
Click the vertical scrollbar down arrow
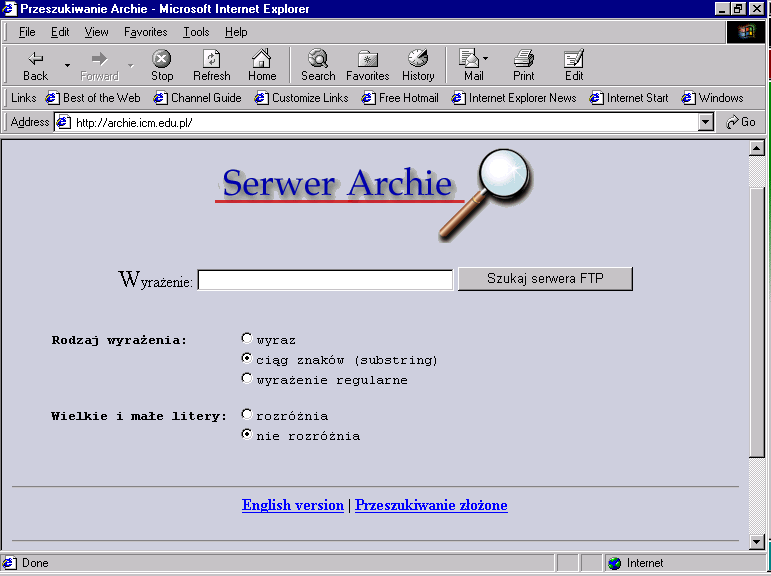pos(756,541)
